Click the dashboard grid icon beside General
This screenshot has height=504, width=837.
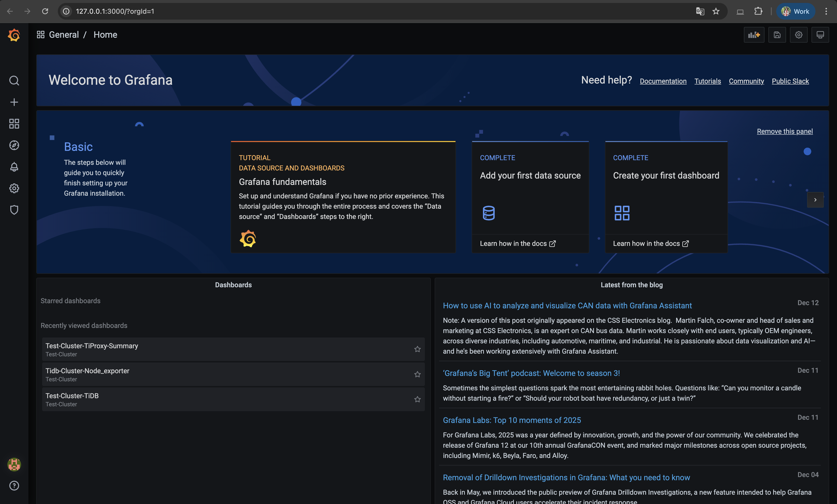[41, 35]
